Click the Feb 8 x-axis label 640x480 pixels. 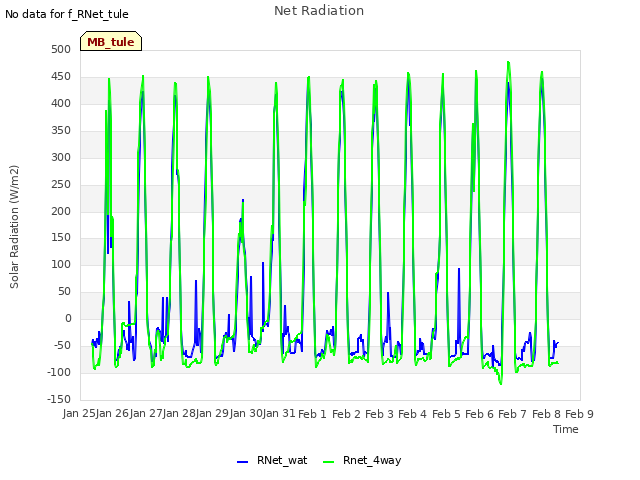(x=546, y=414)
